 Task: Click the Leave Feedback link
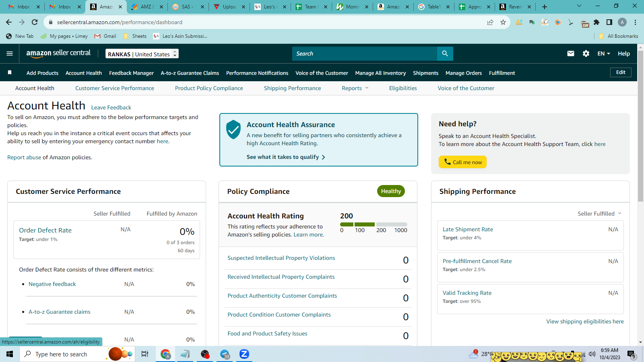coord(111,107)
